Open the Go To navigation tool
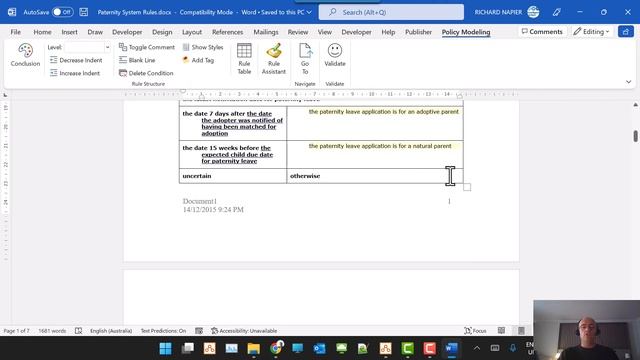The width and height of the screenshot is (640, 360). coord(305,59)
